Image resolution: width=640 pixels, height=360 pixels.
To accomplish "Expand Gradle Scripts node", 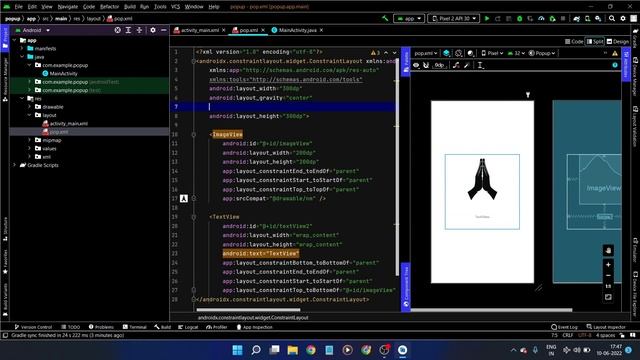I will coord(15,165).
